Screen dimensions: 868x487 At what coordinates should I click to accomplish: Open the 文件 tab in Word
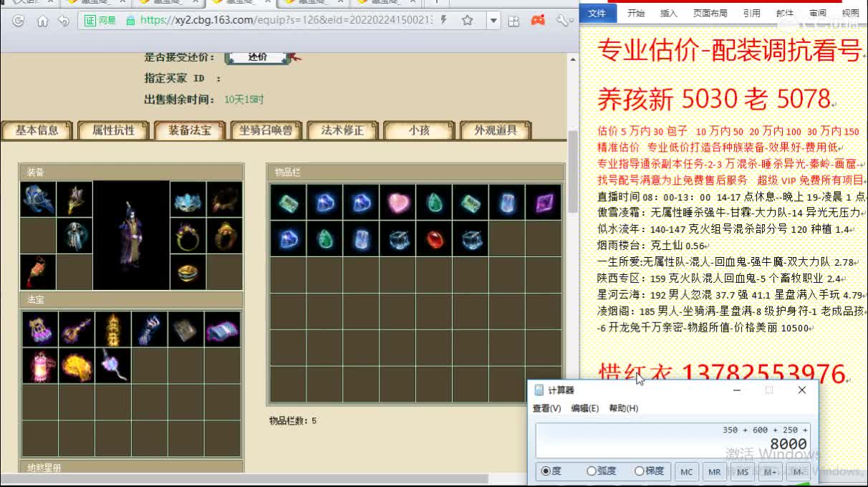pos(597,13)
